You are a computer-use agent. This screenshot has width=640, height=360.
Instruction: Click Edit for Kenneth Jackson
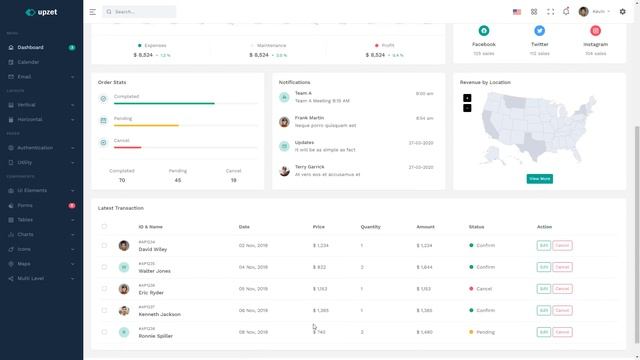tap(544, 310)
